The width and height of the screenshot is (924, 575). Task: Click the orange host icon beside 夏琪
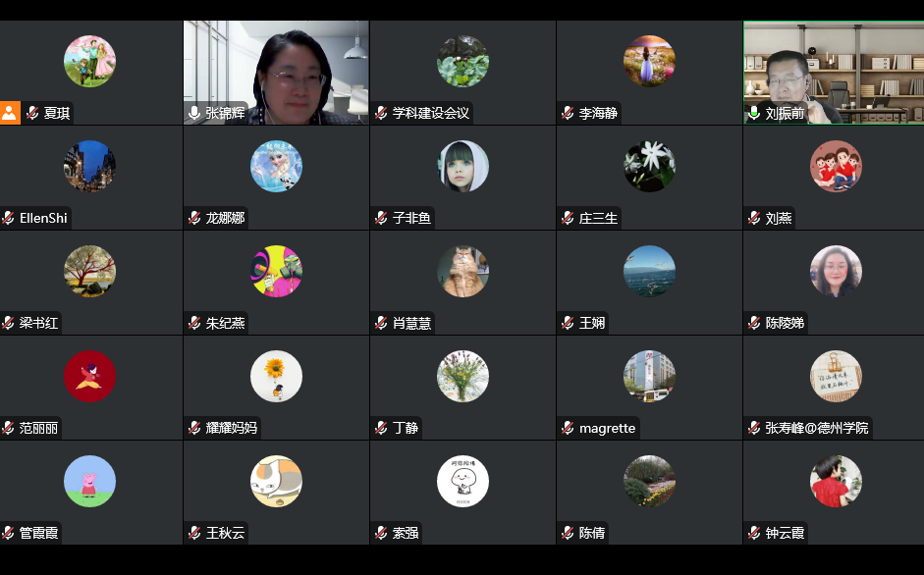(x=10, y=113)
